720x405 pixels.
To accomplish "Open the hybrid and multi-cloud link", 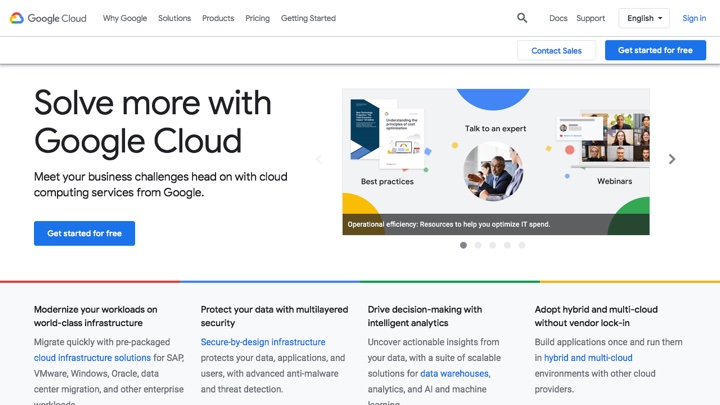I will [x=588, y=358].
